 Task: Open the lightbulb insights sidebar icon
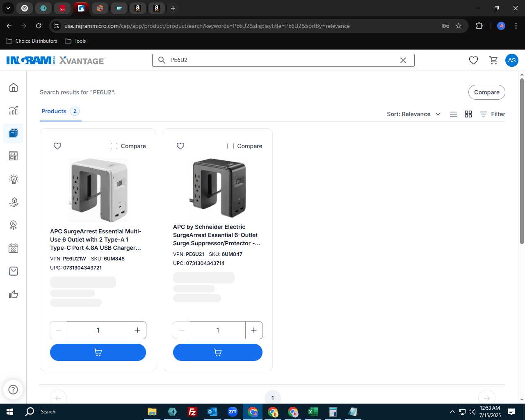click(x=14, y=179)
